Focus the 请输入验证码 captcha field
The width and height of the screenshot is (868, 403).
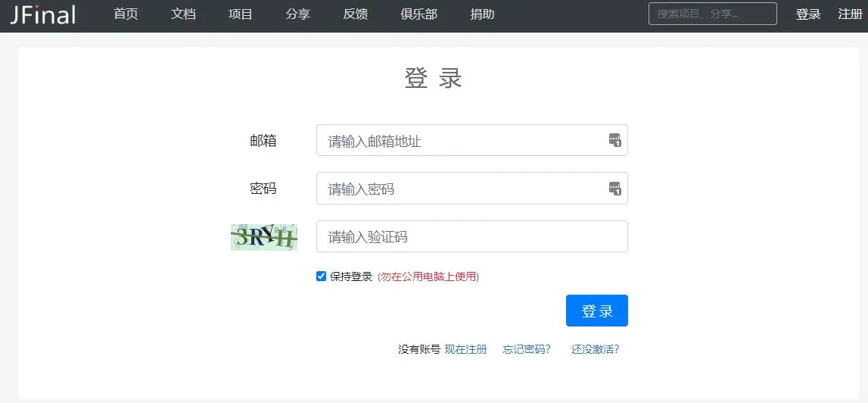(471, 236)
